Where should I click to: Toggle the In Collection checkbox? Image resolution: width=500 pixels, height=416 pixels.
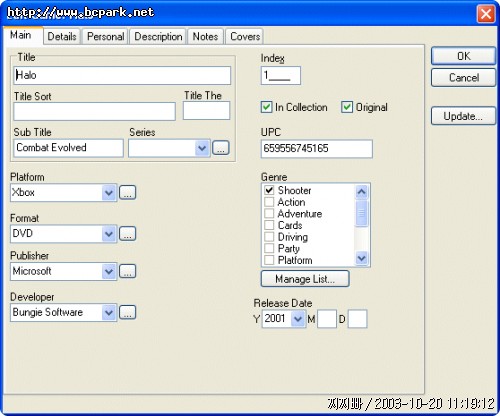coord(266,107)
